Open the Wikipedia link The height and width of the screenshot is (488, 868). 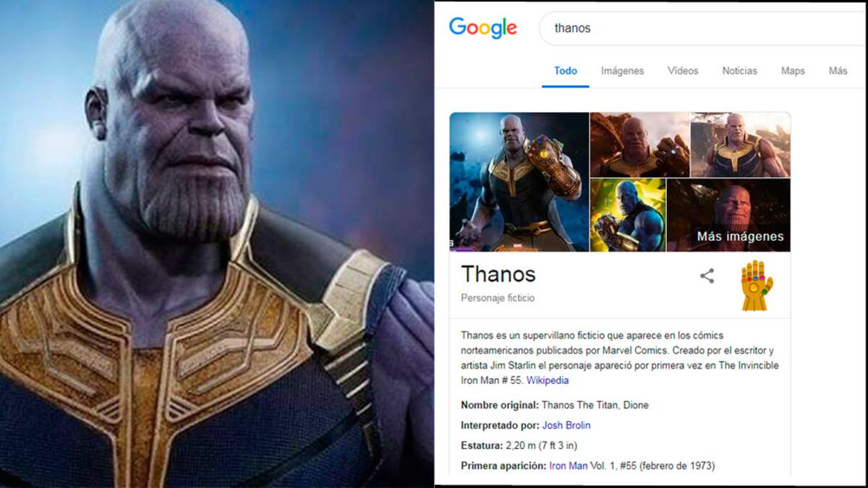548,380
